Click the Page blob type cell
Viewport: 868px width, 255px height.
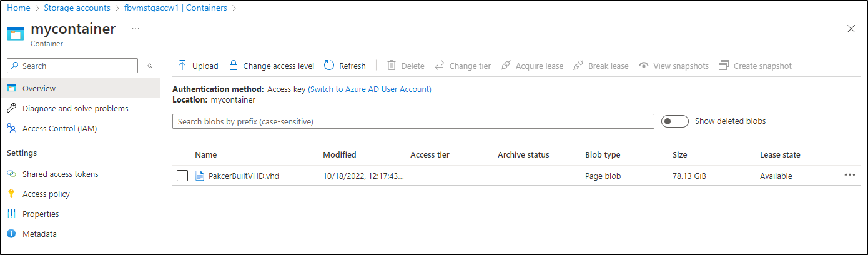603,176
